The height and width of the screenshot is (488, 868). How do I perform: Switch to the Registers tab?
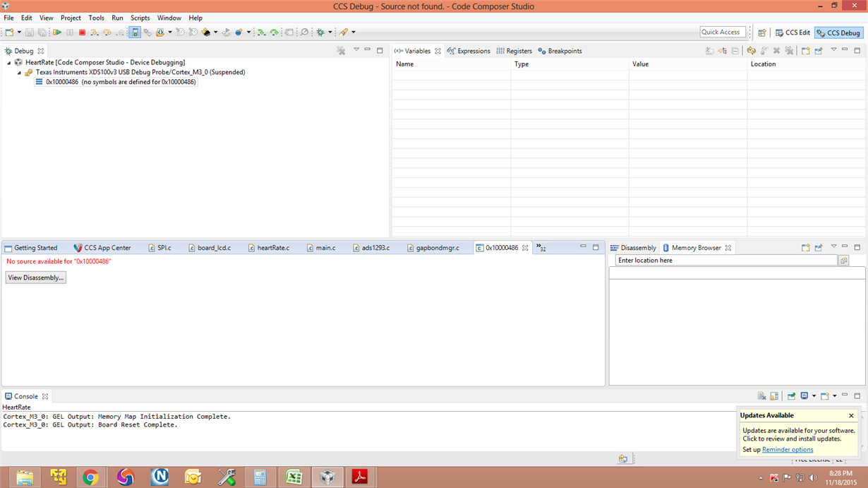point(514,51)
